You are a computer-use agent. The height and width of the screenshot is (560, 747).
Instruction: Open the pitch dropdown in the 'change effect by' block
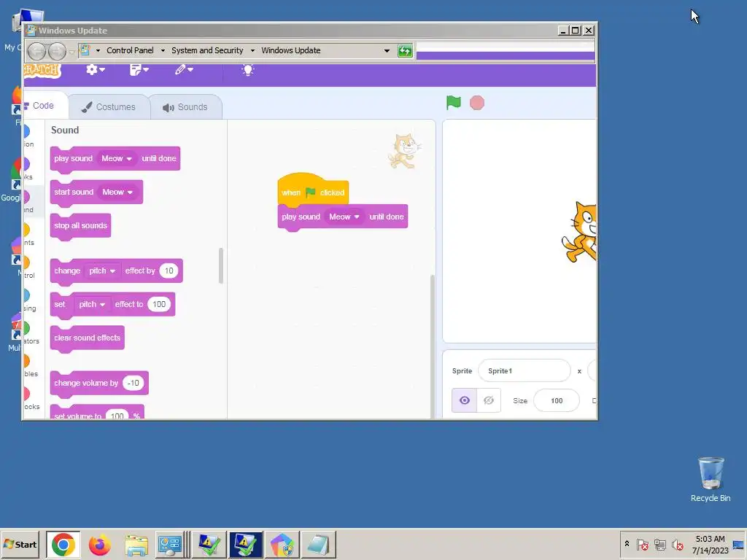tap(102, 271)
